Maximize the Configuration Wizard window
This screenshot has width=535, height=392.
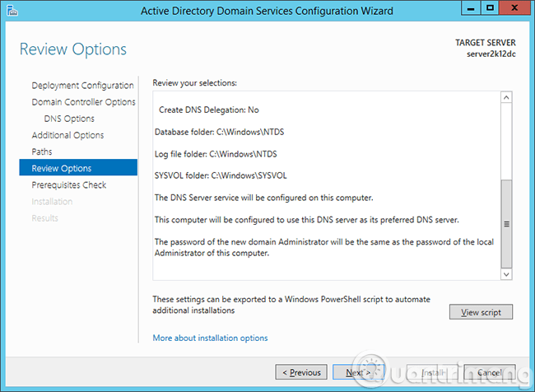pyautogui.click(x=491, y=9)
